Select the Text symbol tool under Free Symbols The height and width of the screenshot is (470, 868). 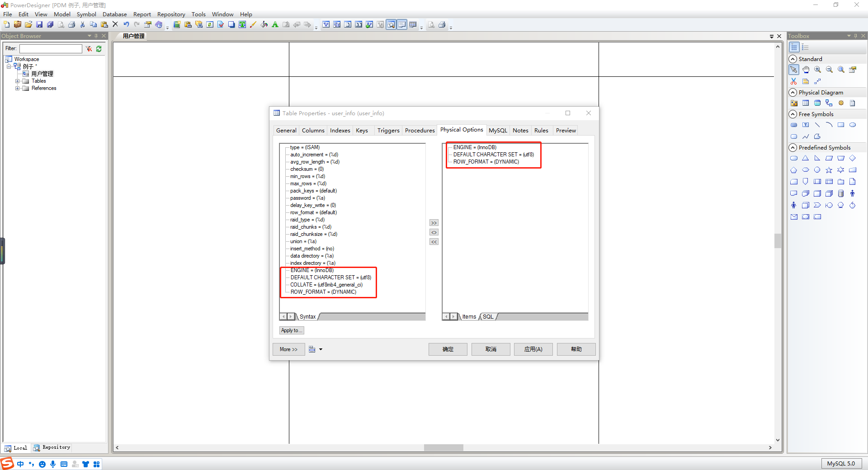click(806, 125)
